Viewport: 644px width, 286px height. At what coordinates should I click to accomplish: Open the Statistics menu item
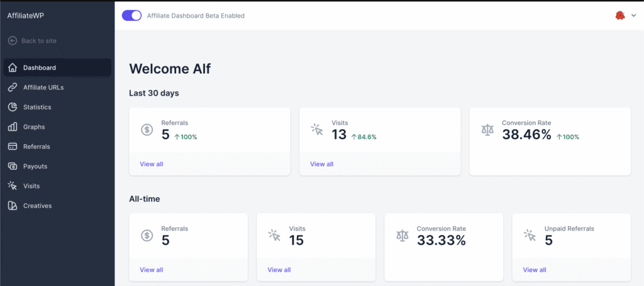tap(37, 107)
